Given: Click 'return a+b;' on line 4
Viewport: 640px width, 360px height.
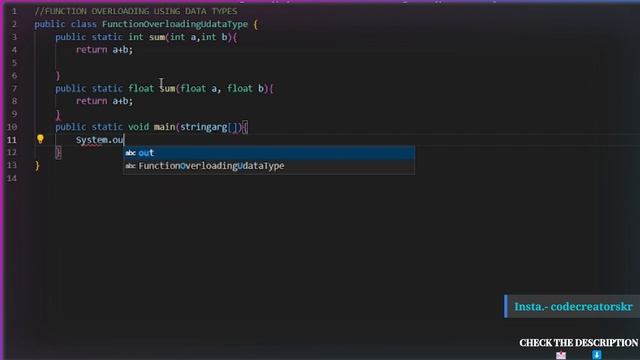Looking at the screenshot, I should coord(104,50).
